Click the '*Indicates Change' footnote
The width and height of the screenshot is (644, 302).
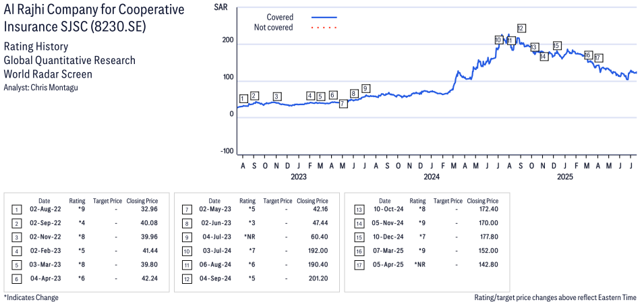click(31, 297)
